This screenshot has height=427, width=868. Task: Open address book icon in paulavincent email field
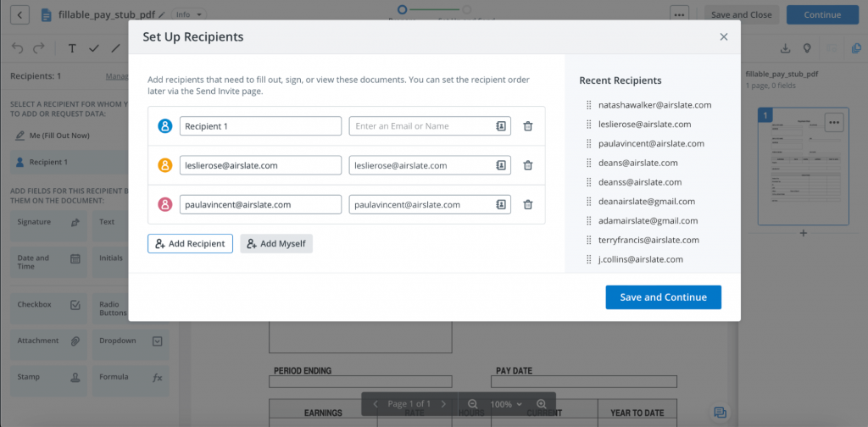501,204
